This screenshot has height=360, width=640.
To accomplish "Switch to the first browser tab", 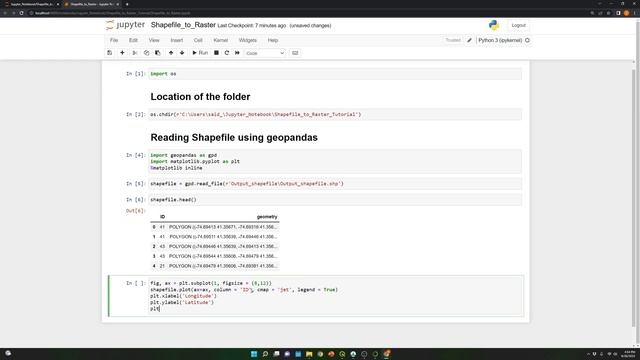I will (31, 4).
